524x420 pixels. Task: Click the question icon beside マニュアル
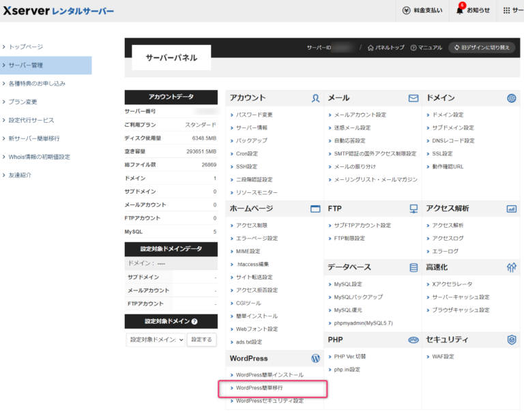tap(413, 48)
